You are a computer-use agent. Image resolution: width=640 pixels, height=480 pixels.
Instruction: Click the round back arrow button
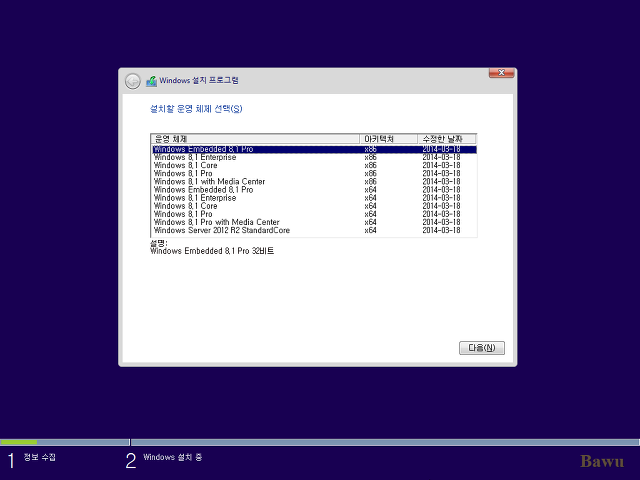point(133,81)
